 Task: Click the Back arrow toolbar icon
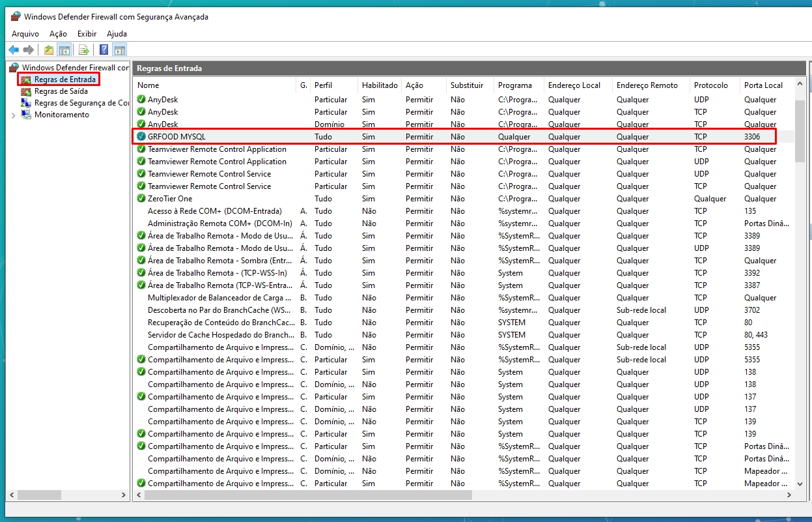click(14, 50)
